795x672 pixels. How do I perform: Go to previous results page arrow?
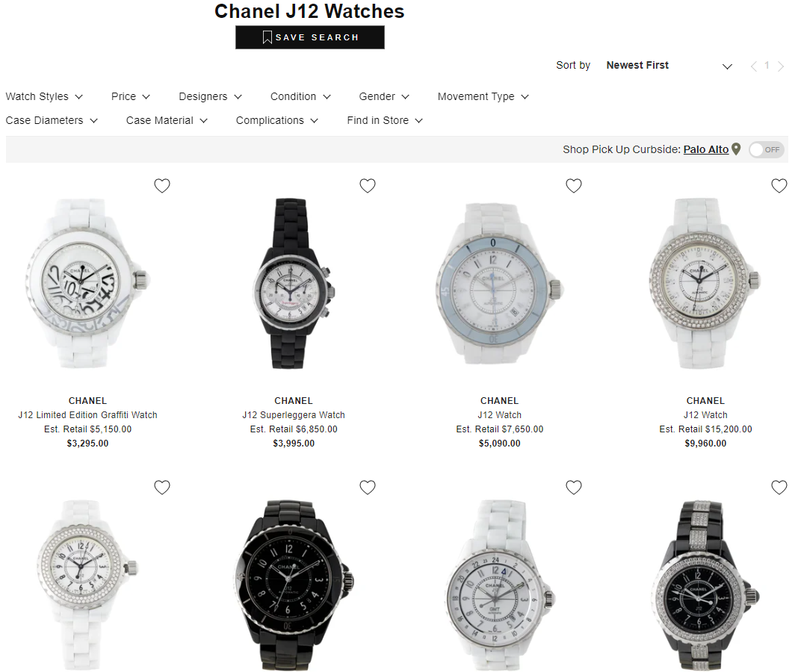tap(753, 66)
